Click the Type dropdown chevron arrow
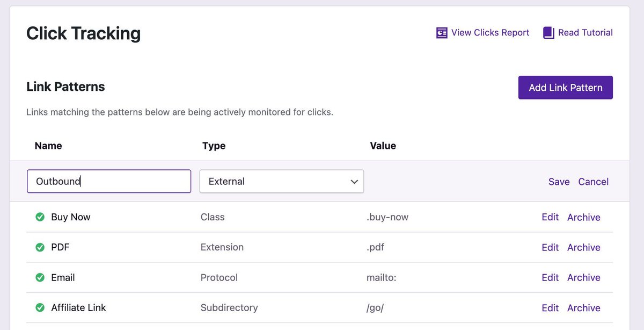The width and height of the screenshot is (644, 330). (x=354, y=182)
